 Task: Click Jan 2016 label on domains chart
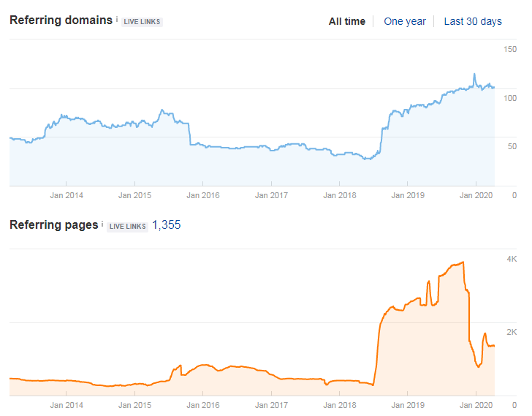click(203, 195)
